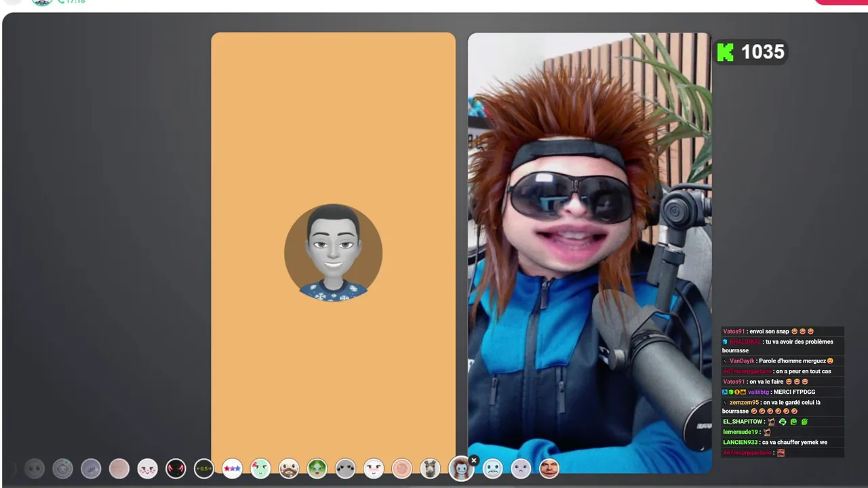Apply the bearded man face filter

289,468
